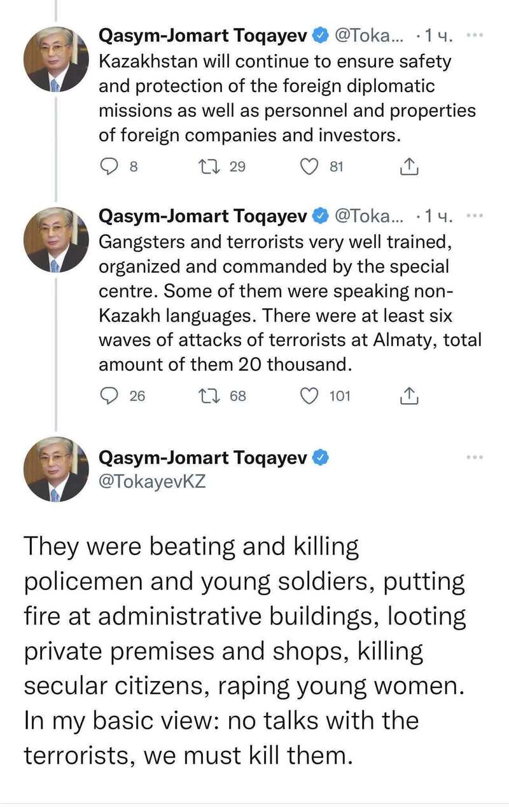Open the main tweet's profile picture
Image resolution: width=509 pixels, height=812 pixels.
click(56, 469)
